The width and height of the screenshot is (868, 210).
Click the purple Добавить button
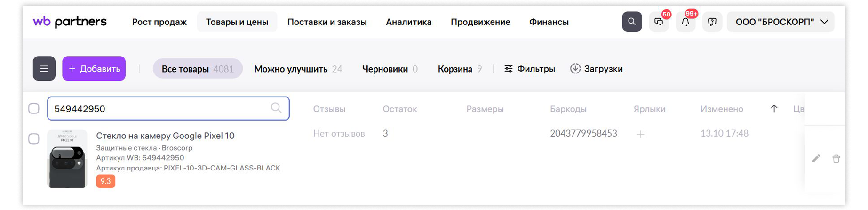click(94, 69)
